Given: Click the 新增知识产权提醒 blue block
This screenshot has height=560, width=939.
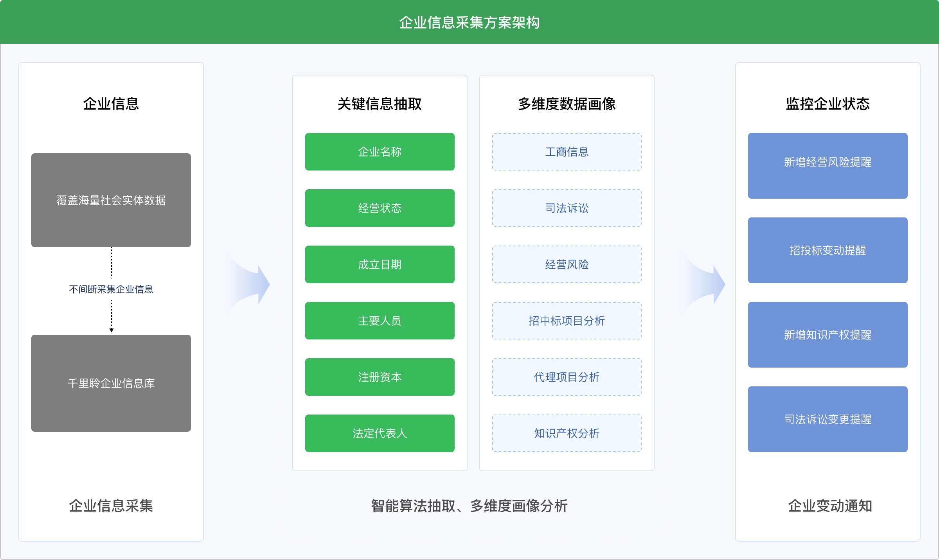Looking at the screenshot, I should tap(827, 335).
